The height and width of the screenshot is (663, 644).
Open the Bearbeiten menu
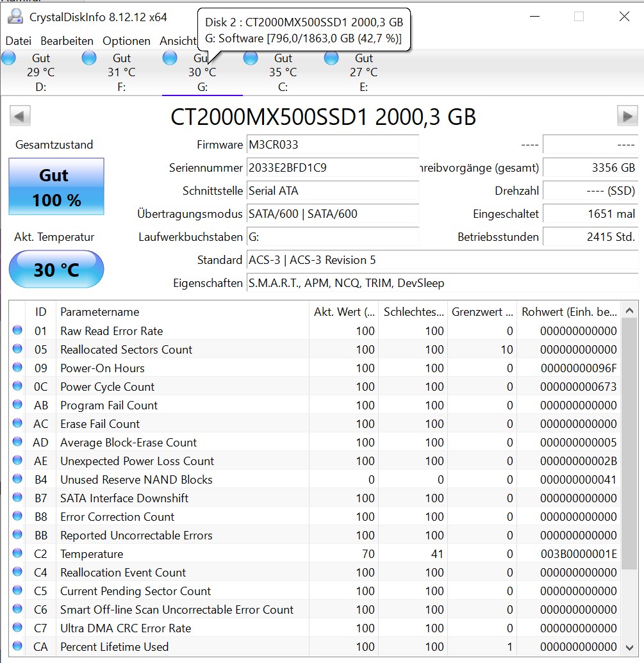pyautogui.click(x=67, y=41)
